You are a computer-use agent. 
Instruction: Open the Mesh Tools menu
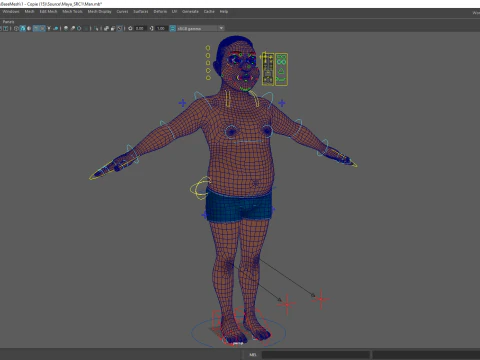point(72,12)
